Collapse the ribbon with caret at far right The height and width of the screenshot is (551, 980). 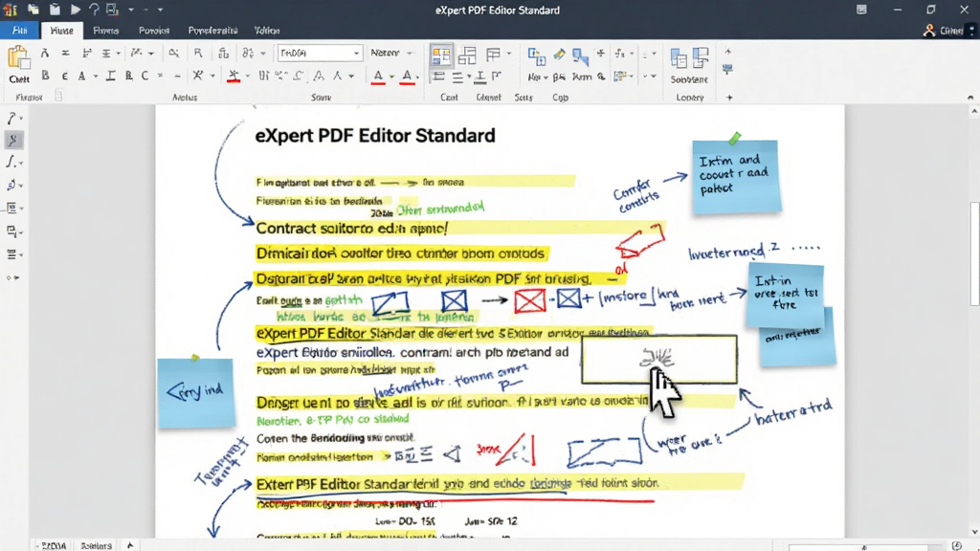(x=970, y=98)
